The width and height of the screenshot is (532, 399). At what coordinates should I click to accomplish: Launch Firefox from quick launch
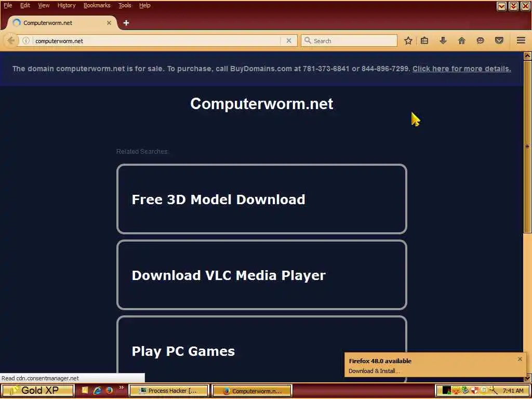[x=109, y=391]
